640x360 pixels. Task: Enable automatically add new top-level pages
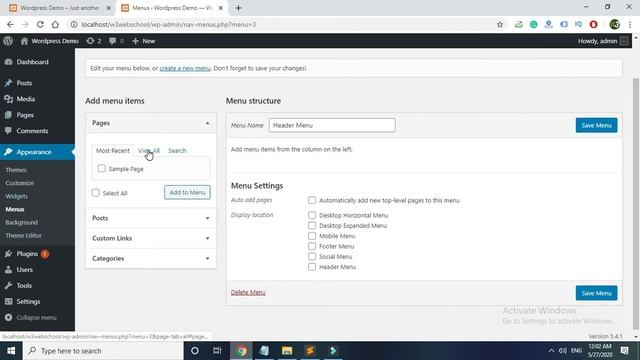(x=312, y=200)
